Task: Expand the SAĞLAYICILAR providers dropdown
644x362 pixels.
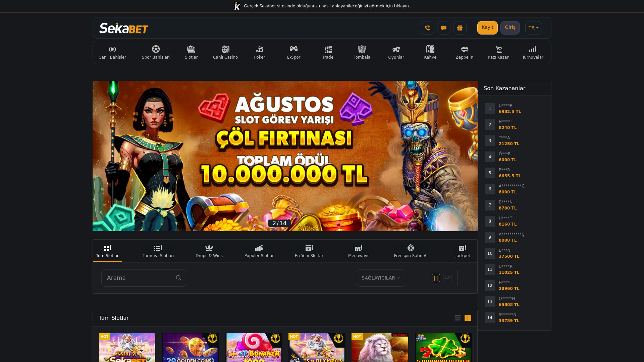Action: click(x=381, y=278)
